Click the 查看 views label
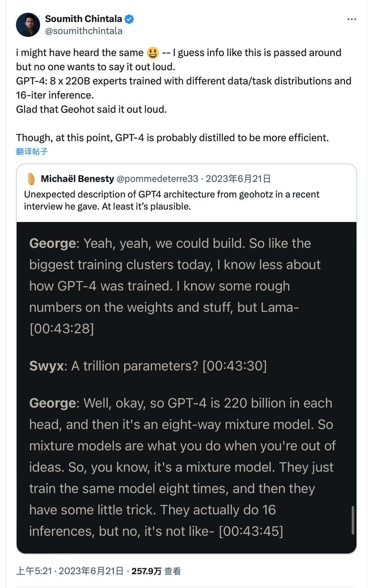 point(173,571)
